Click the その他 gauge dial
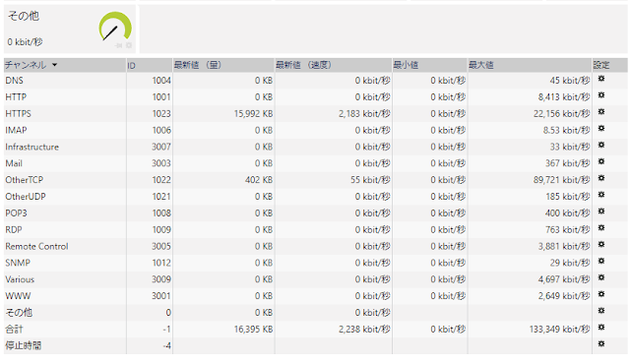The image size is (630, 364). coord(115,27)
